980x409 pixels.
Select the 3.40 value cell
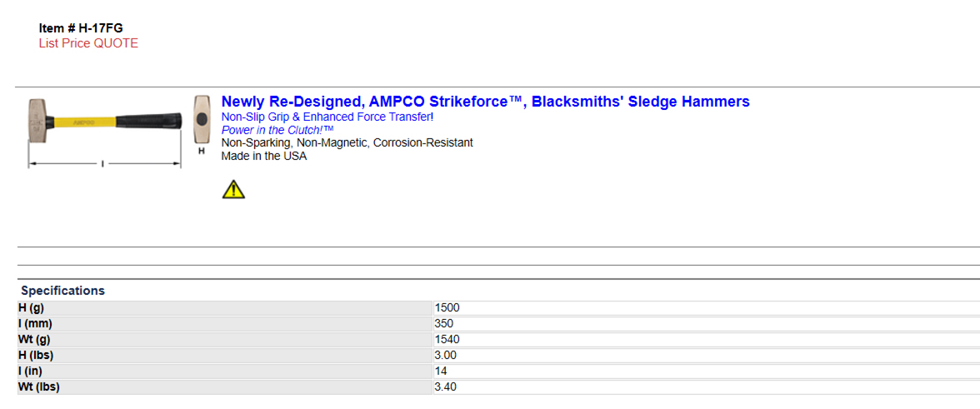[x=707, y=387]
